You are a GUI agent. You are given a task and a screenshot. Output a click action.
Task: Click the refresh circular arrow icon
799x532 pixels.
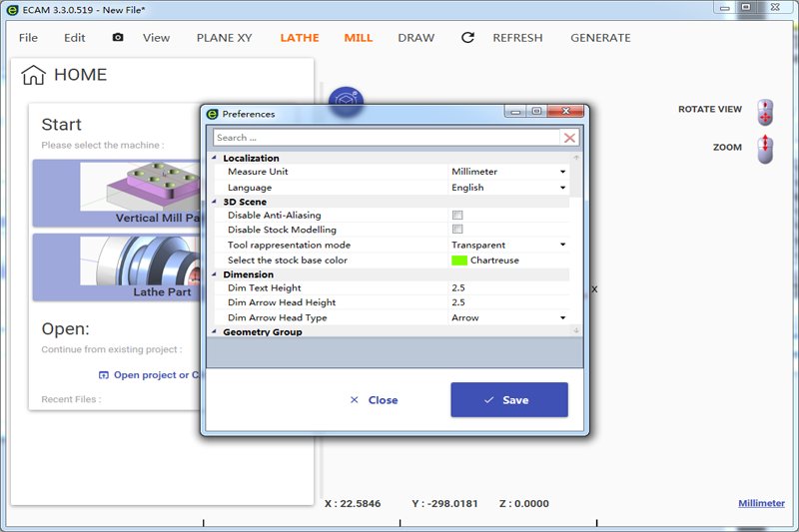point(467,38)
